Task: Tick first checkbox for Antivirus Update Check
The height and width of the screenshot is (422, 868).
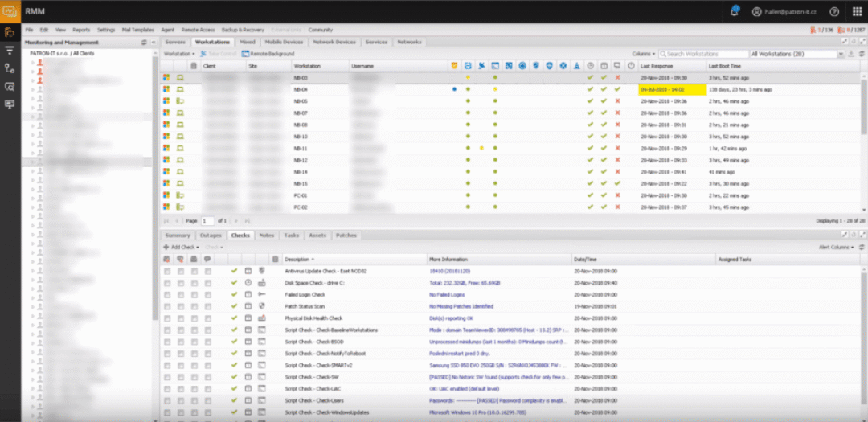Action: click(x=167, y=271)
